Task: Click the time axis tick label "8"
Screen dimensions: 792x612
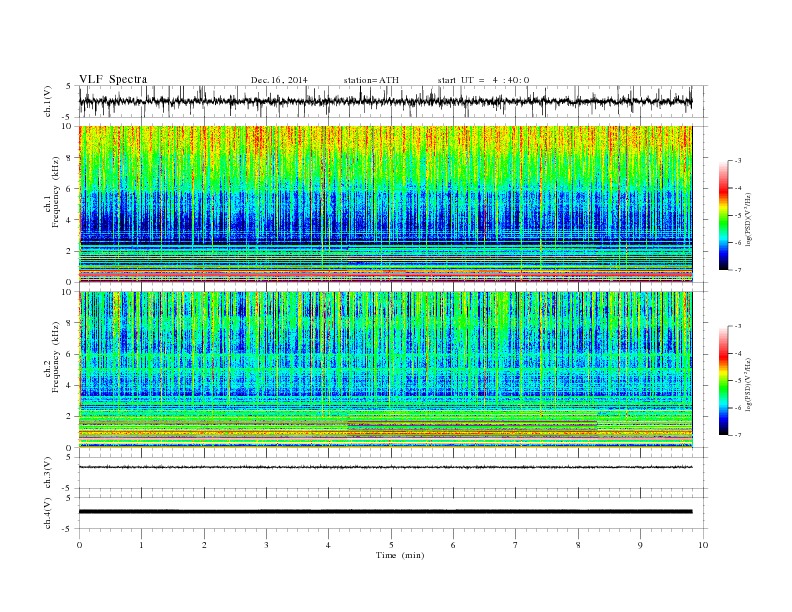Action: coord(578,545)
